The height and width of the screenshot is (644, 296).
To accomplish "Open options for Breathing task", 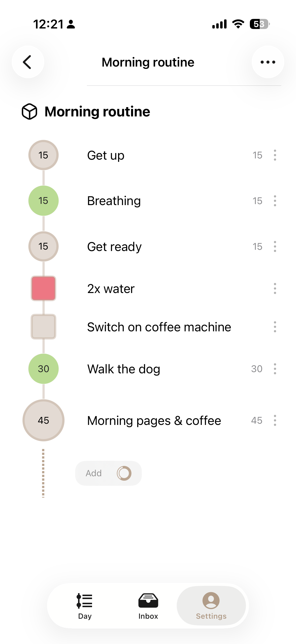I will pyautogui.click(x=275, y=201).
